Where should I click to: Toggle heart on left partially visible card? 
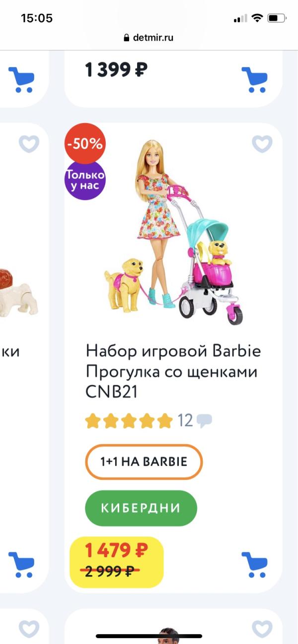tap(29, 144)
